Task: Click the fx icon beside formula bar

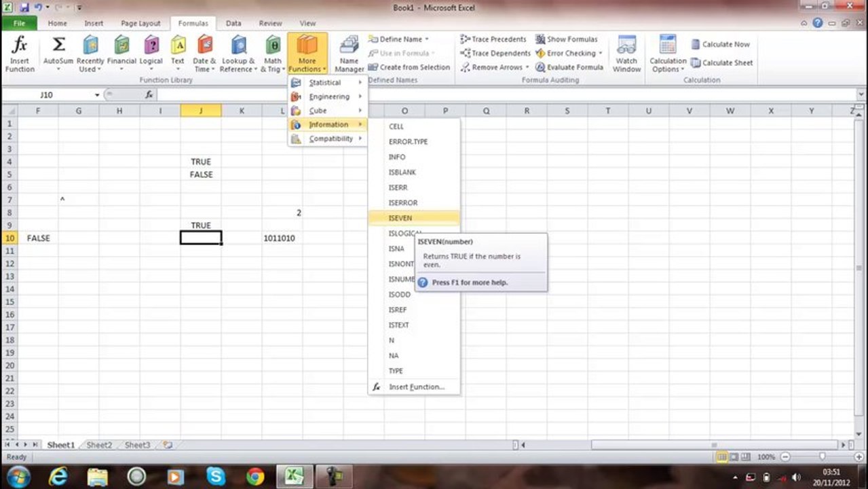Action: 149,95
